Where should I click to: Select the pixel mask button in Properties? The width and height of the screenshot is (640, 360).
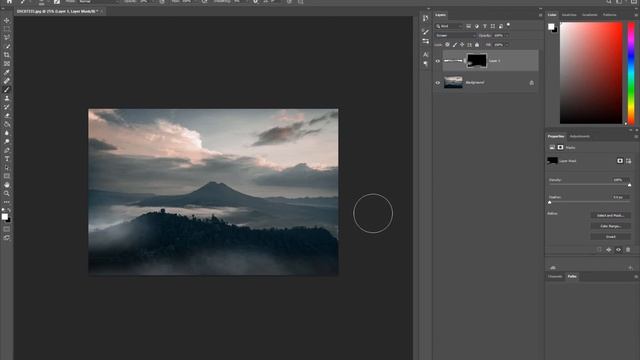coord(620,161)
